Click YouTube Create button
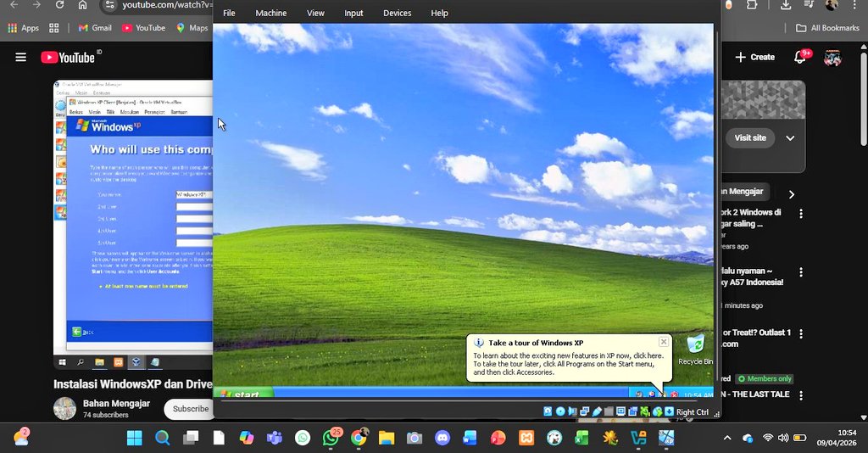This screenshot has height=453, width=868. point(754,57)
